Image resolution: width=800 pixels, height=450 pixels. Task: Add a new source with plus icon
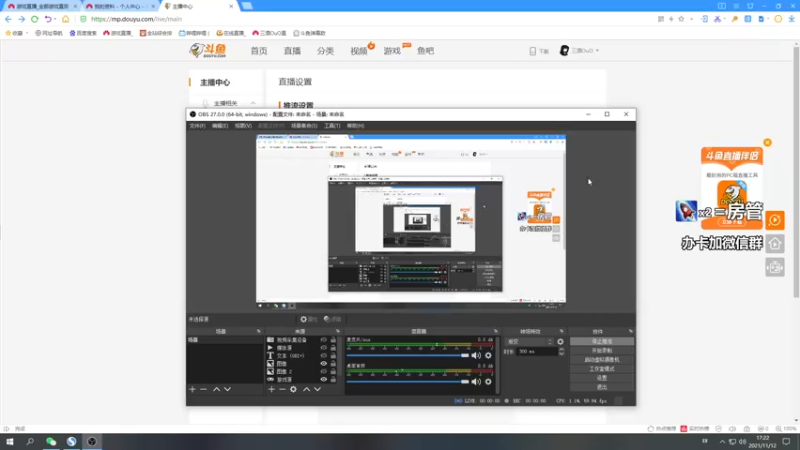[271, 389]
